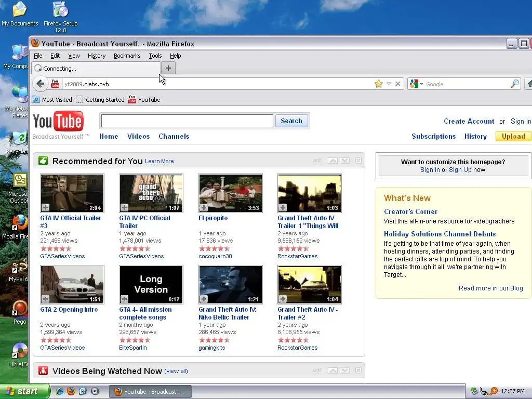
Task: Open Firefox Setup 12.0 desktop icon
Action: tap(60, 17)
